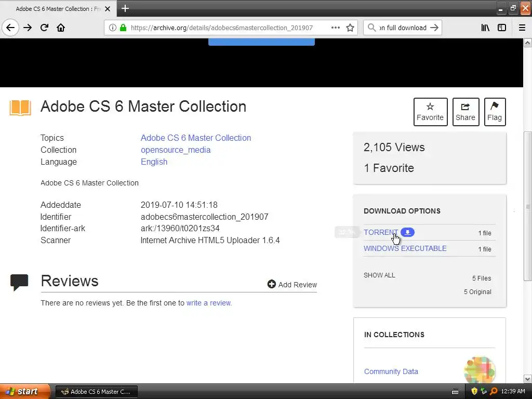Open the Library bookshelf icon
Viewport: 532px width, 399px height.
tap(485, 28)
